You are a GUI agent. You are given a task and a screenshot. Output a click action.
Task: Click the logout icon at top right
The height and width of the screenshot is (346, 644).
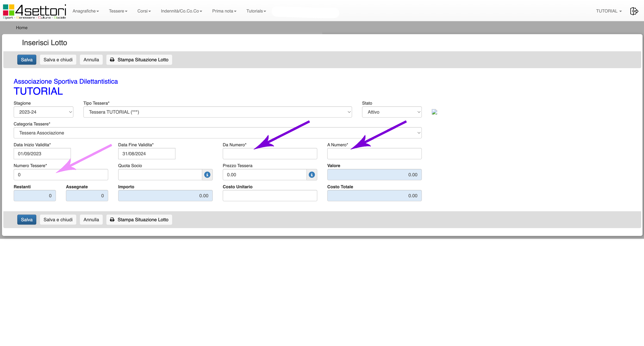(634, 11)
